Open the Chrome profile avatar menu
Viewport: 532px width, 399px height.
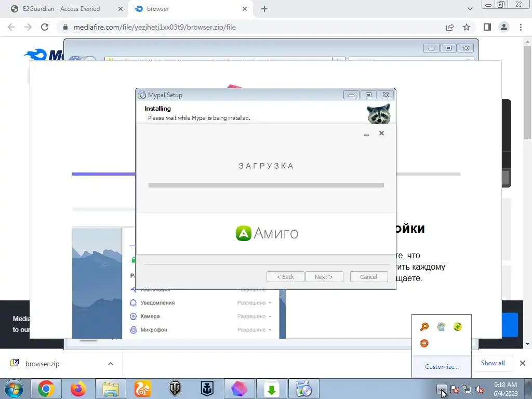504,27
